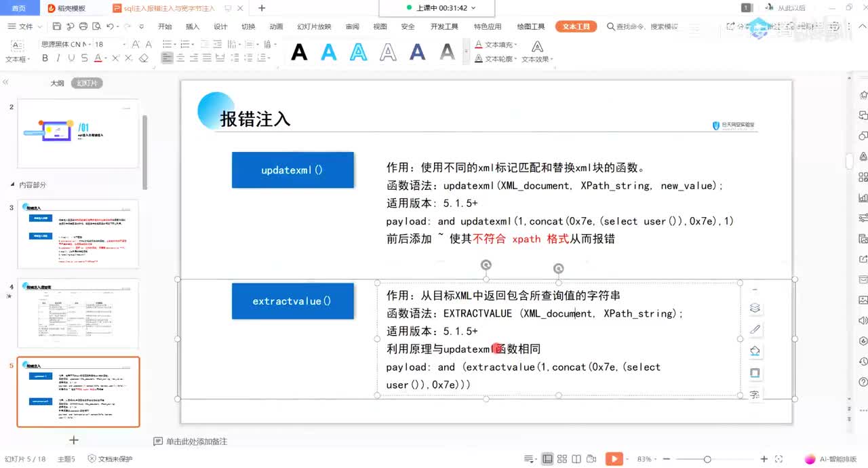Open the 文本框 text box dropdown

pos(18,59)
